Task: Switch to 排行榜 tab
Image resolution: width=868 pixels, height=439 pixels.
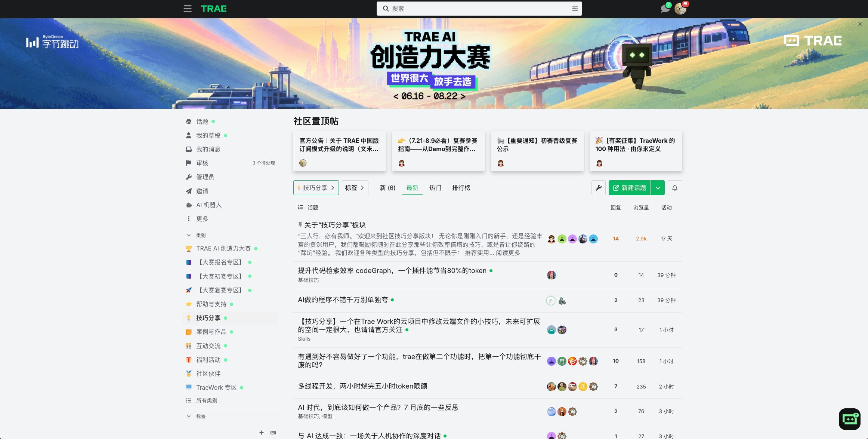Action: point(461,188)
